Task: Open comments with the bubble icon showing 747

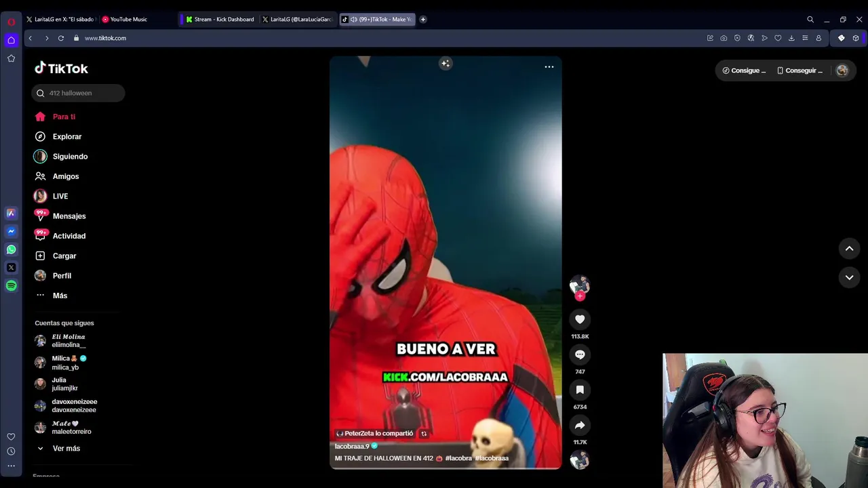Action: pos(580,354)
